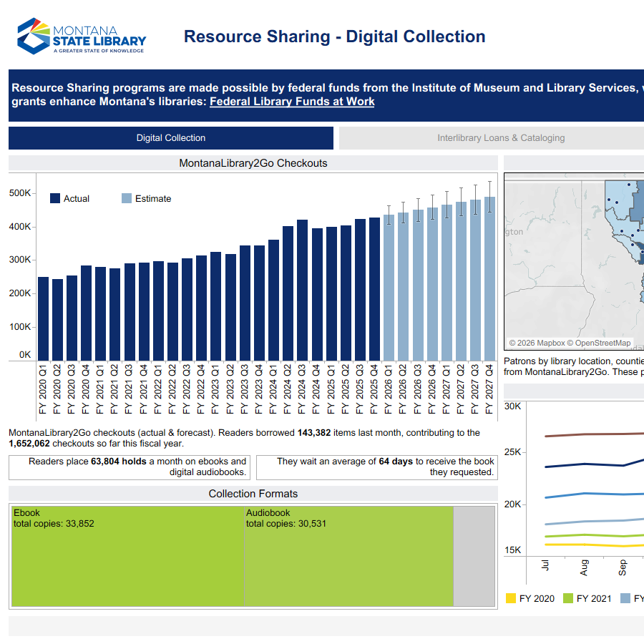Click the green FY 2021 legend swatch
Image resolution: width=644 pixels, height=644 pixels.
click(x=568, y=598)
